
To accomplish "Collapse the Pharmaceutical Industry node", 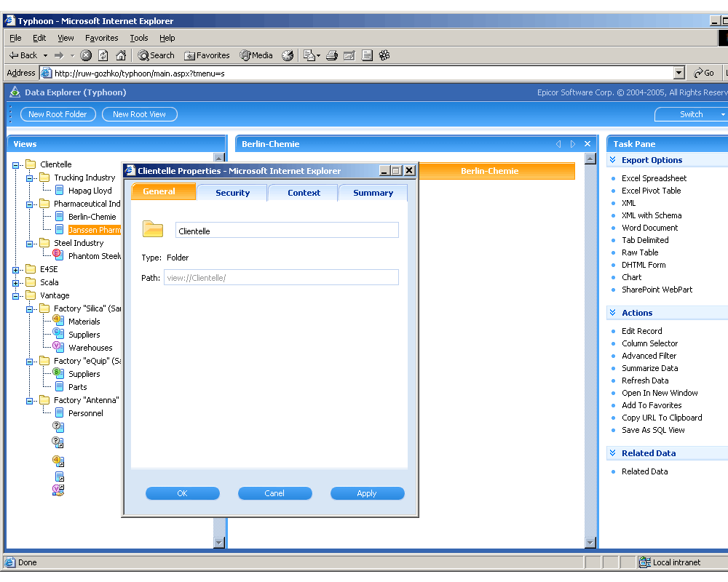I will 29,204.
